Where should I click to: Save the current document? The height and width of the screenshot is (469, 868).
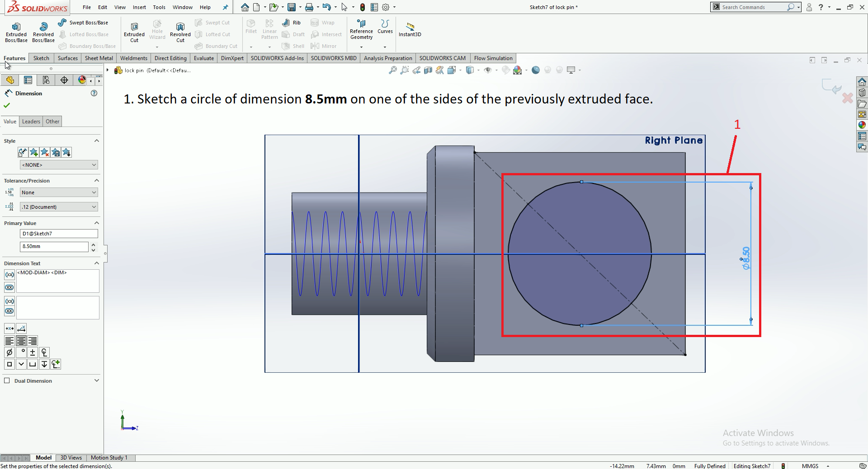(x=292, y=7)
